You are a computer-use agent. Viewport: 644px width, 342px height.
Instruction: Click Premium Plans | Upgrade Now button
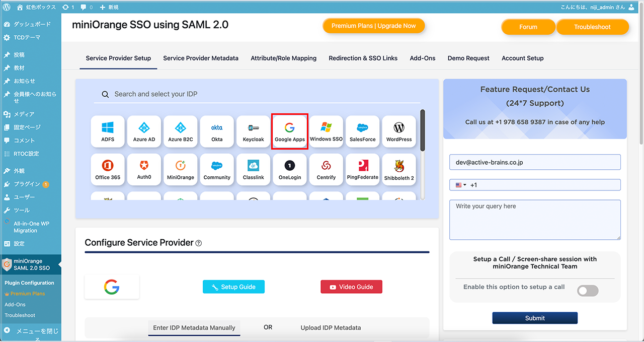coord(374,26)
